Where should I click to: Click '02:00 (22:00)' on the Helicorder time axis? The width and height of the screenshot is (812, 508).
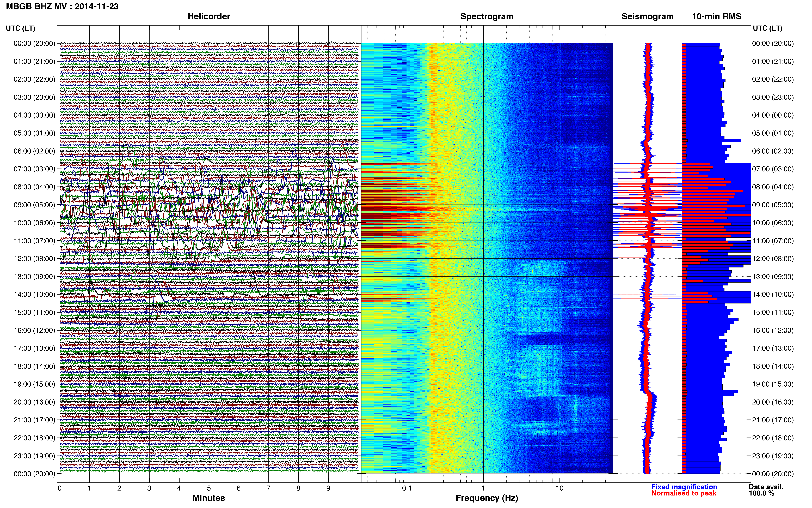(x=34, y=79)
